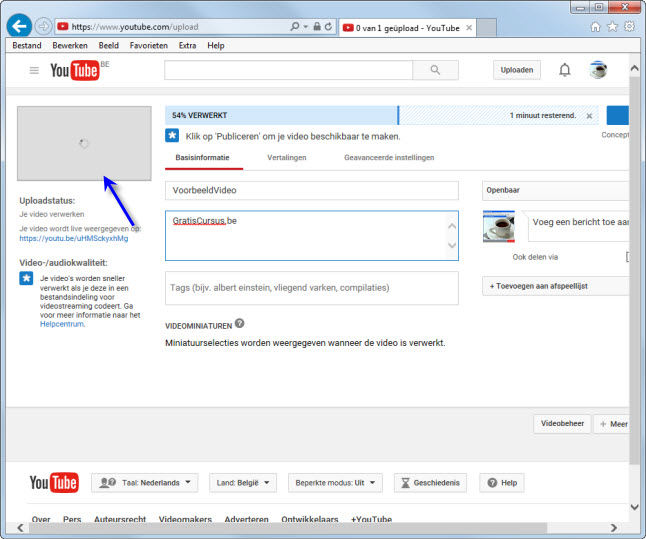Viewport: 646px width, 539px height.
Task: Open the Auteursrecht footer link
Action: [120, 519]
